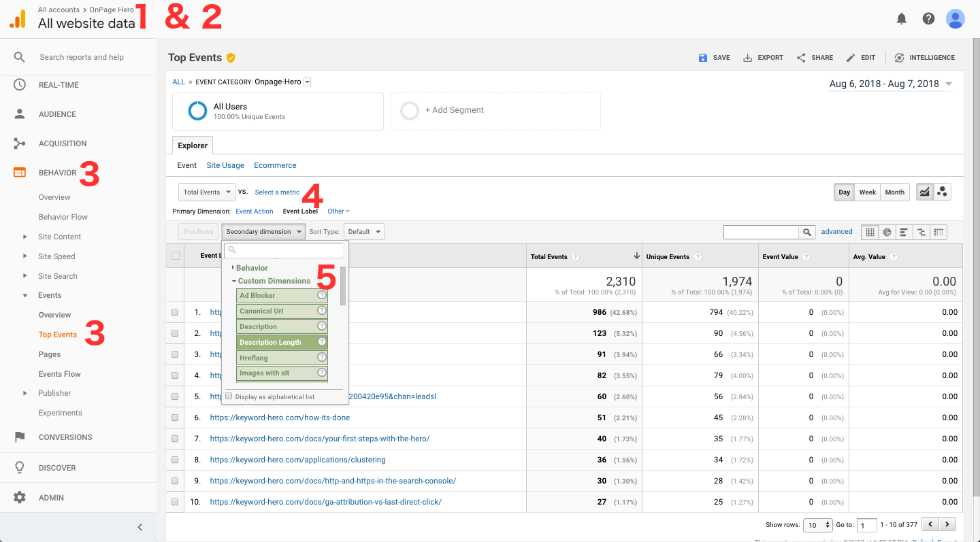Open the Real-Time clock icon
This screenshot has width=980, height=542.
pos(20,85)
